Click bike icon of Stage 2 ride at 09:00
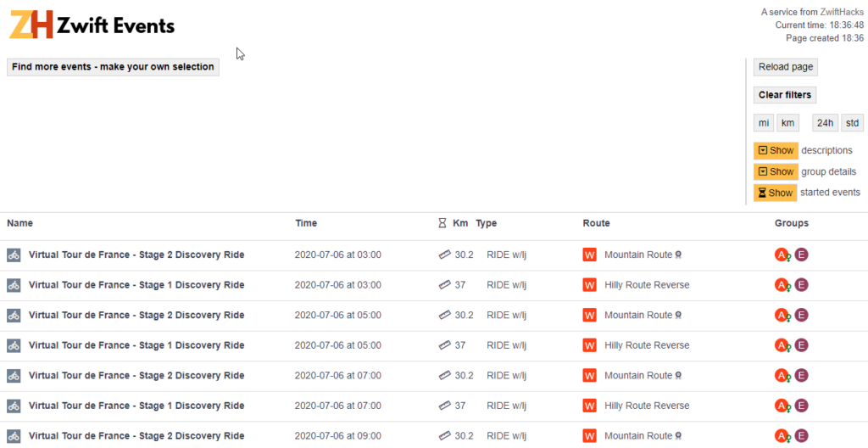 14,436
